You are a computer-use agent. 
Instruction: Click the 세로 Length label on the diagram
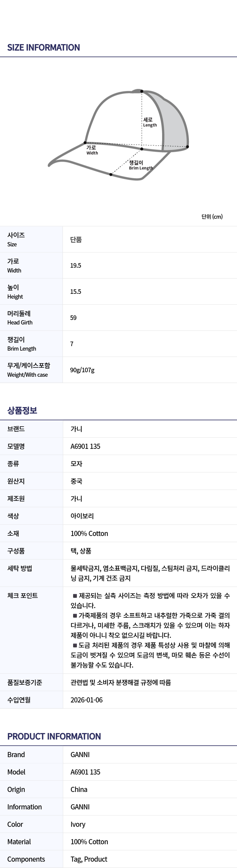coord(150,122)
